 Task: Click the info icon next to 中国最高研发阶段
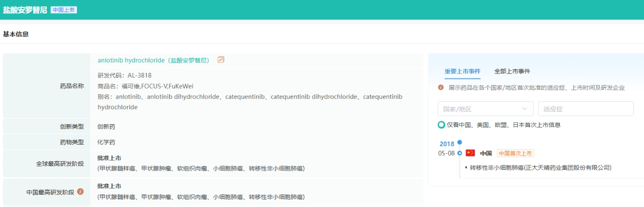point(80,192)
